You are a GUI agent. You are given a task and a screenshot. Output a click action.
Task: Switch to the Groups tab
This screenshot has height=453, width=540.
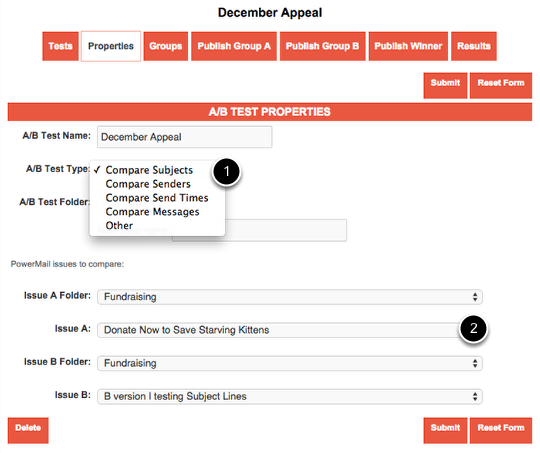point(166,46)
